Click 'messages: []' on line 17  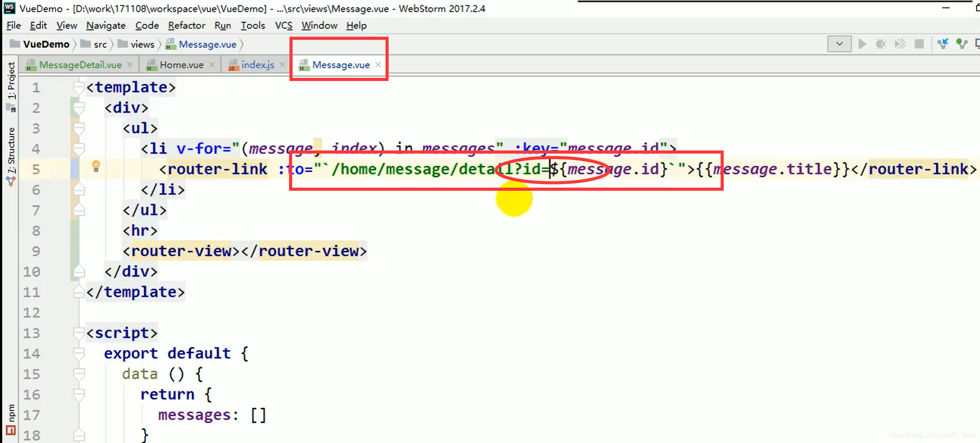[x=212, y=415]
